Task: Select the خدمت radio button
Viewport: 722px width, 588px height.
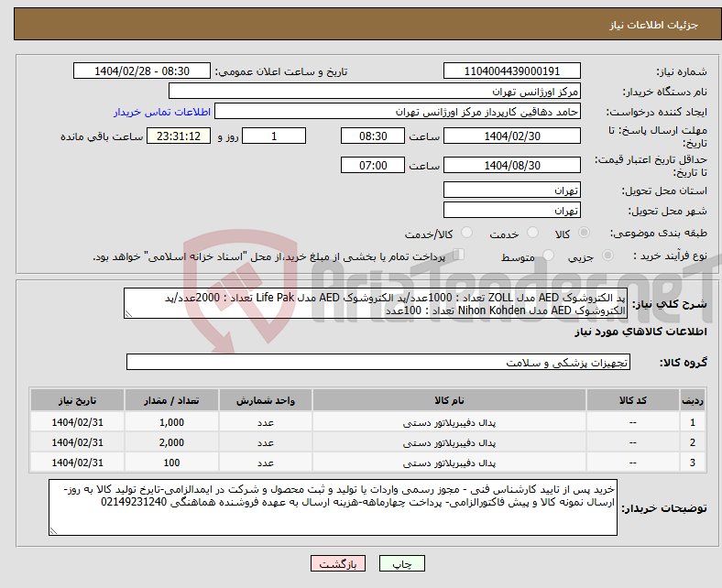Action: [x=532, y=233]
